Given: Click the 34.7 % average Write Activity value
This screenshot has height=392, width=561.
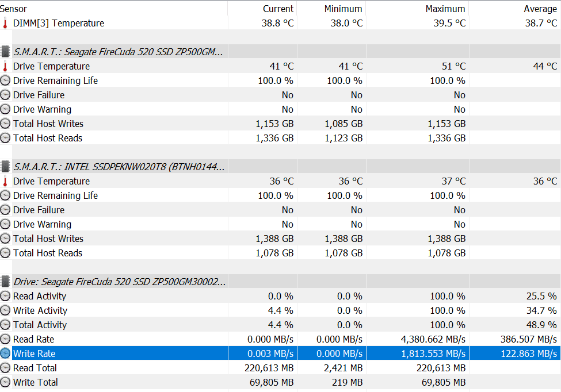Looking at the screenshot, I should point(541,310).
